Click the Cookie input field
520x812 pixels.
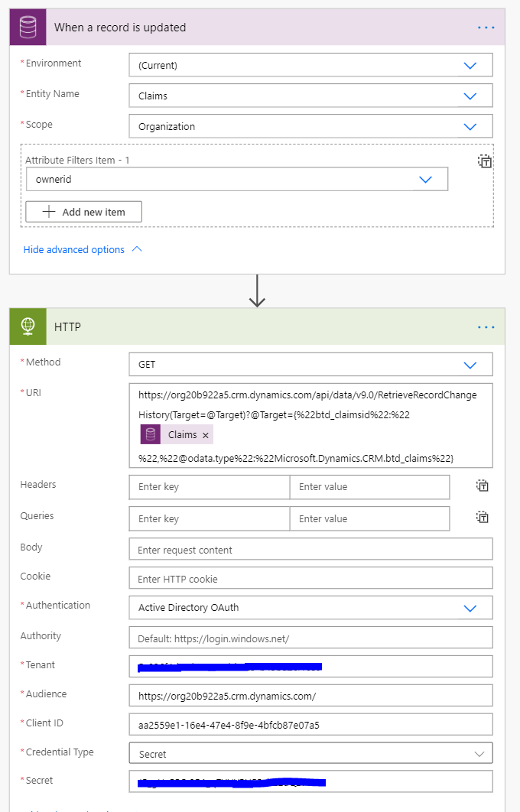310,579
